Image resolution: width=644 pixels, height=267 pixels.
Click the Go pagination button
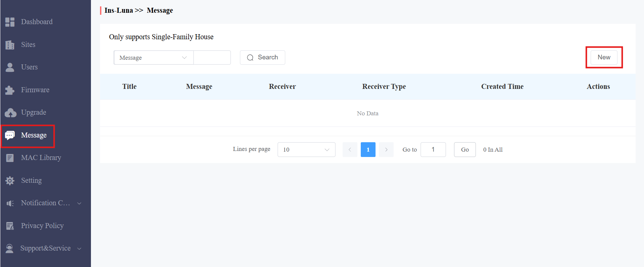(x=465, y=150)
